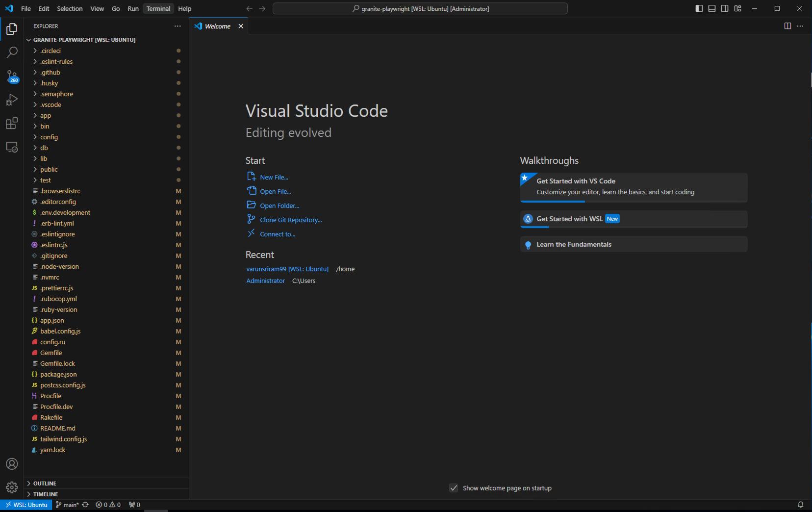Open the Customize Layout icon

point(737,8)
